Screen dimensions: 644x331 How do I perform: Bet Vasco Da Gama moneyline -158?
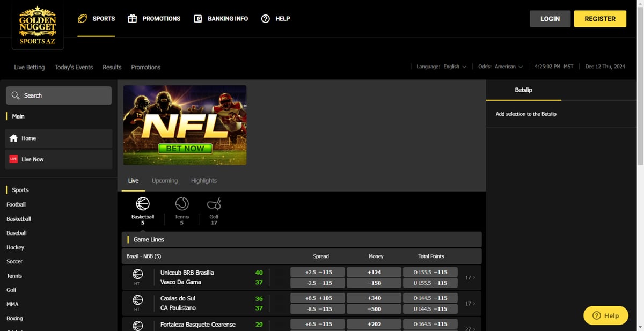click(374, 283)
